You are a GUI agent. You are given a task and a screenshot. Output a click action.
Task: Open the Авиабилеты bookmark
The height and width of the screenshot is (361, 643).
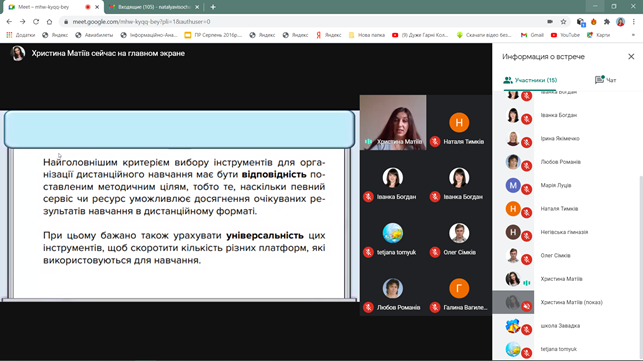tap(94, 35)
